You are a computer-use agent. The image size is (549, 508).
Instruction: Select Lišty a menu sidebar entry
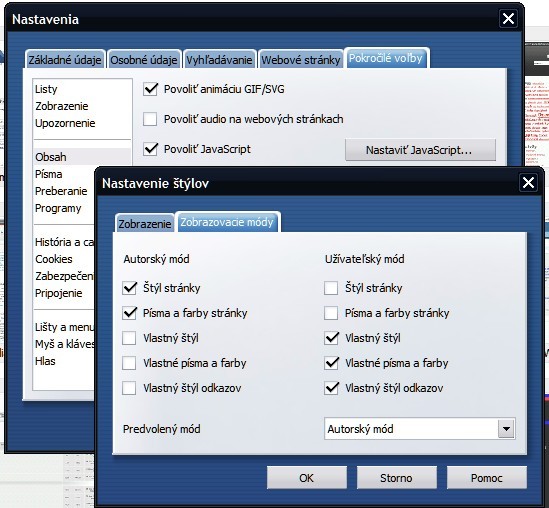click(x=64, y=327)
